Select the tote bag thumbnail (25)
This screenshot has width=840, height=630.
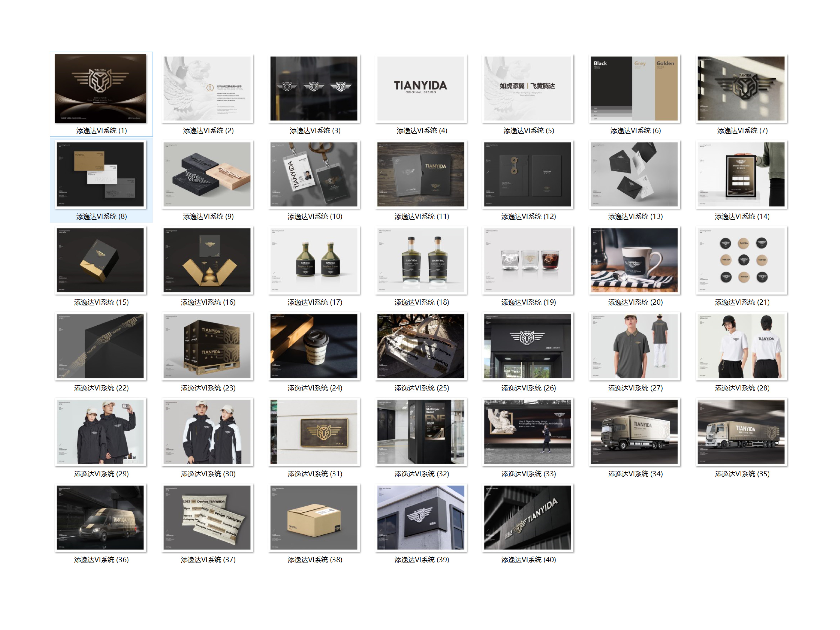421,346
